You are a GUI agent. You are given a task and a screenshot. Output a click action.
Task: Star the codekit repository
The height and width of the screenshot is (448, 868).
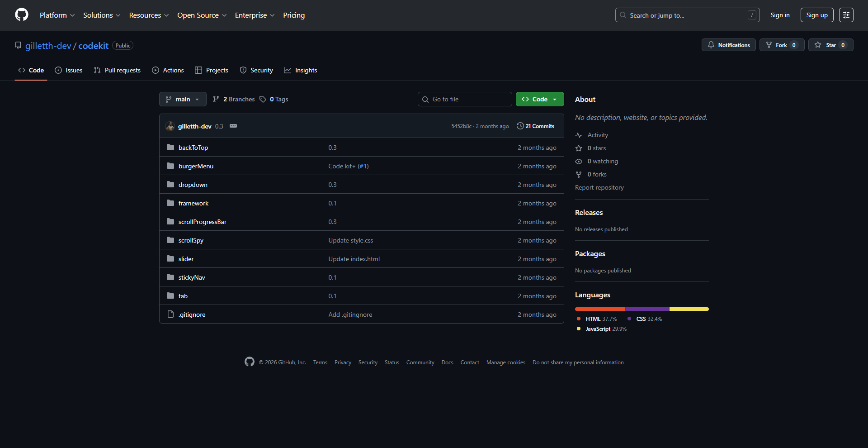831,45
